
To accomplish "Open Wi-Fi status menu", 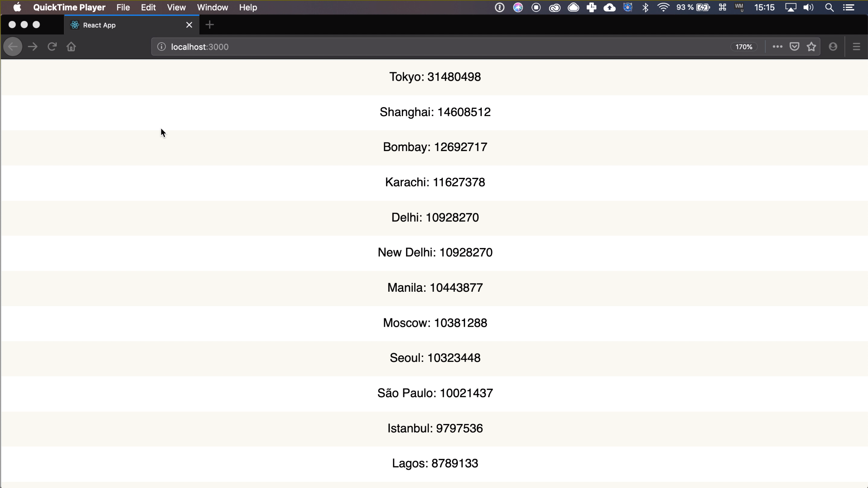I will [x=663, y=7].
